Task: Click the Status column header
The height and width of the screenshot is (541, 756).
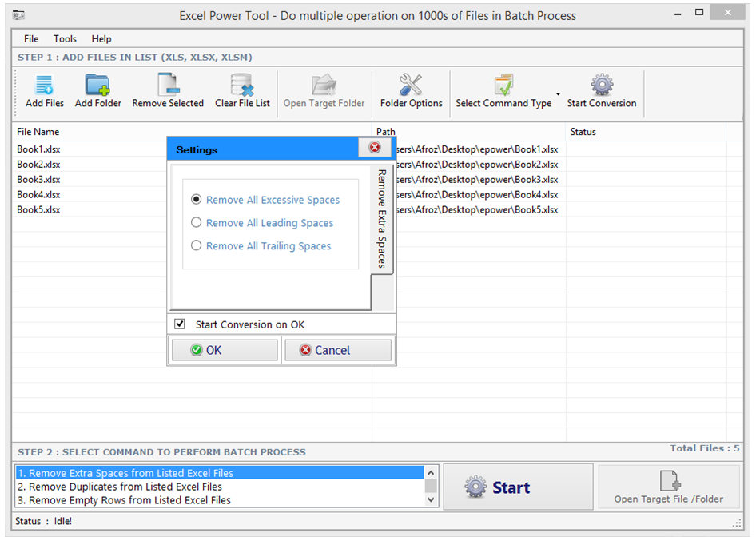Action: click(646, 132)
